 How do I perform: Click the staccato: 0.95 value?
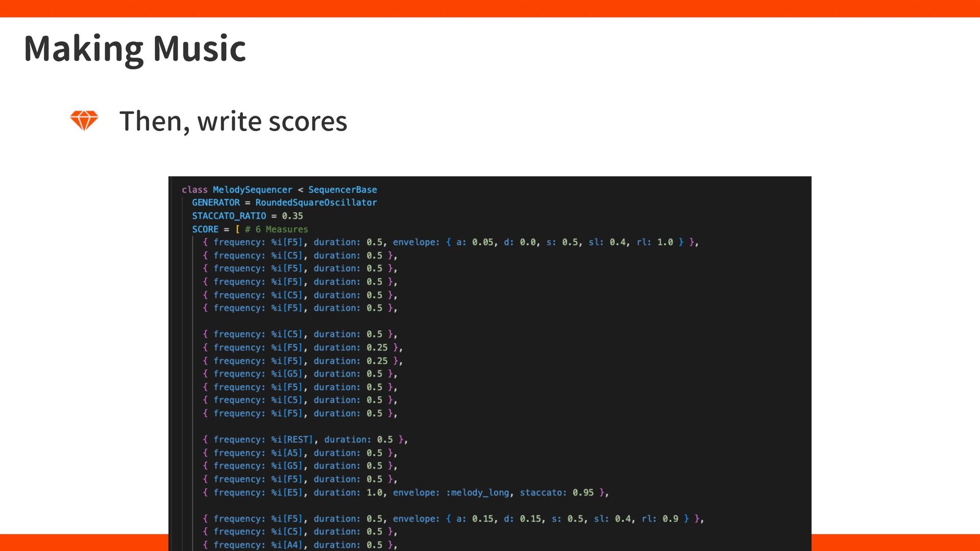click(x=582, y=493)
